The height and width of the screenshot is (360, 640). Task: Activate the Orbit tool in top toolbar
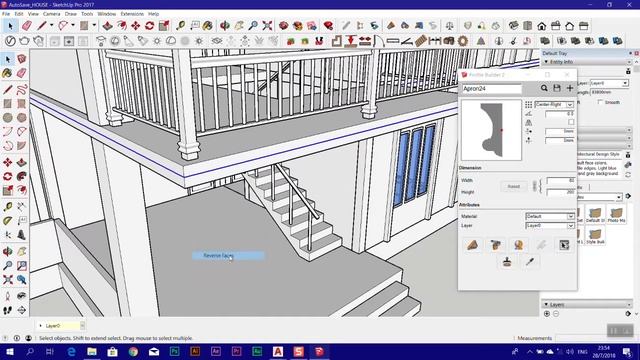click(224, 26)
